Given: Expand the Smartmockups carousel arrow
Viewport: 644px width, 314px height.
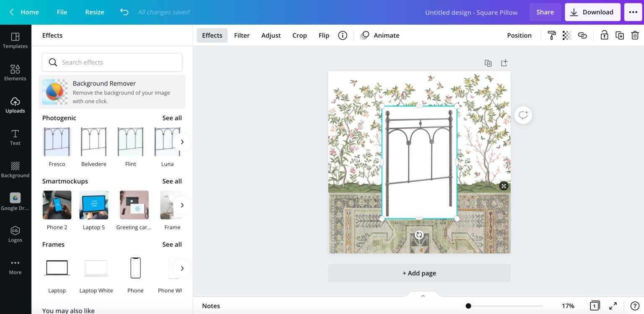Looking at the screenshot, I should coord(182,205).
